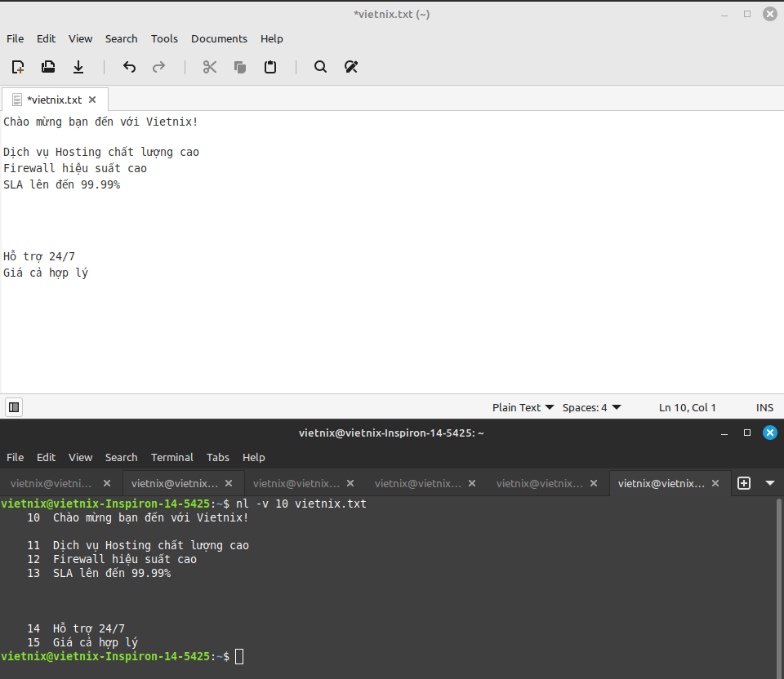Switch to second terminal tab
784x679 pixels.
(175, 483)
